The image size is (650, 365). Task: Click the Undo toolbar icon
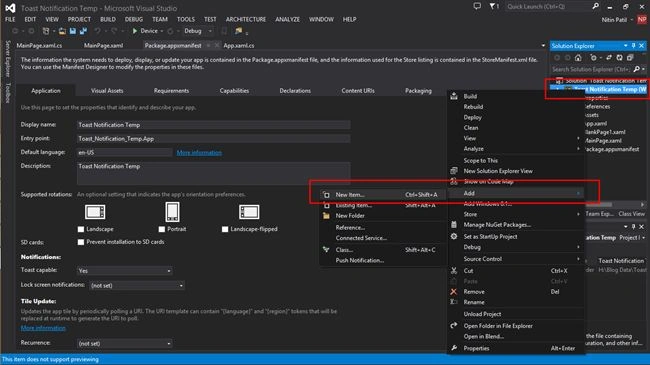point(97,31)
